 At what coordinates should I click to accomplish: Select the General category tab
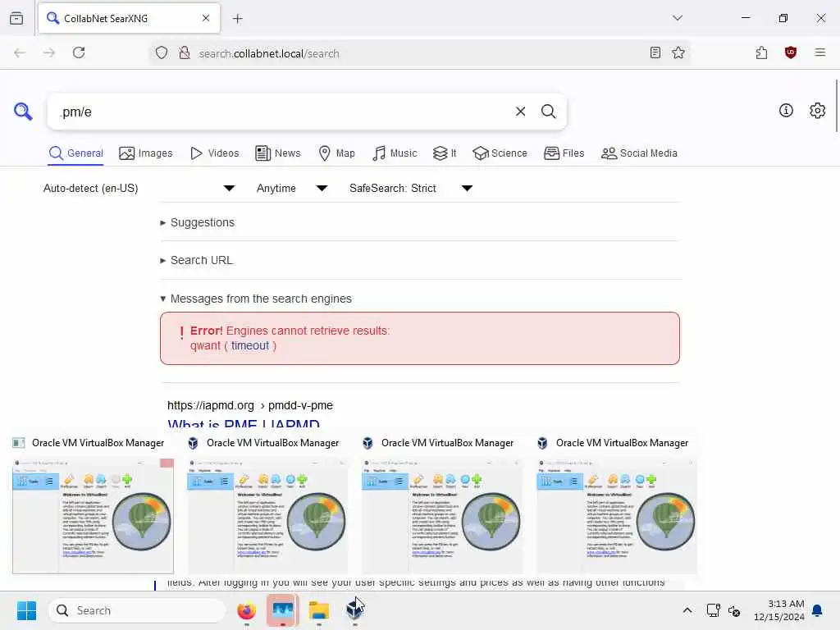(x=75, y=153)
